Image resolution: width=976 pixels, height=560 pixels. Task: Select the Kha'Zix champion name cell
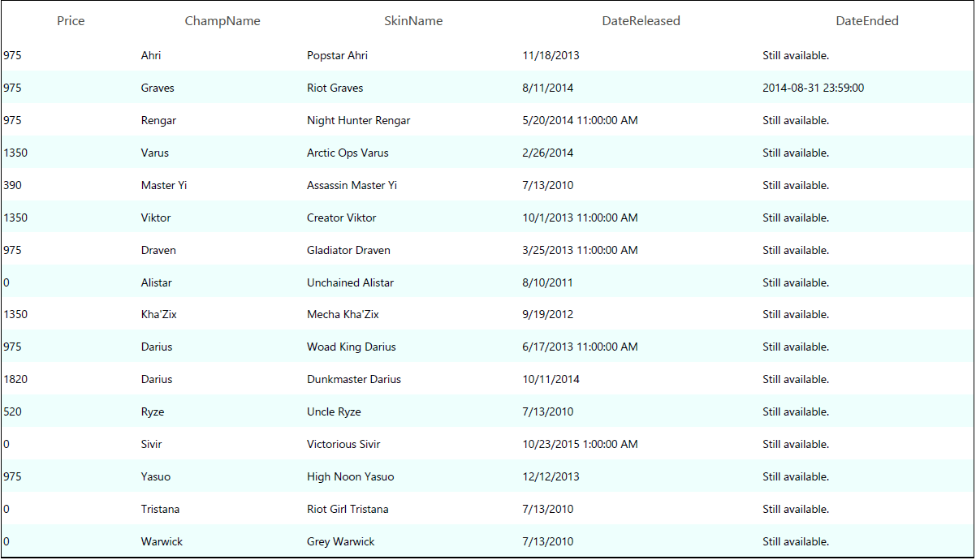click(x=158, y=314)
